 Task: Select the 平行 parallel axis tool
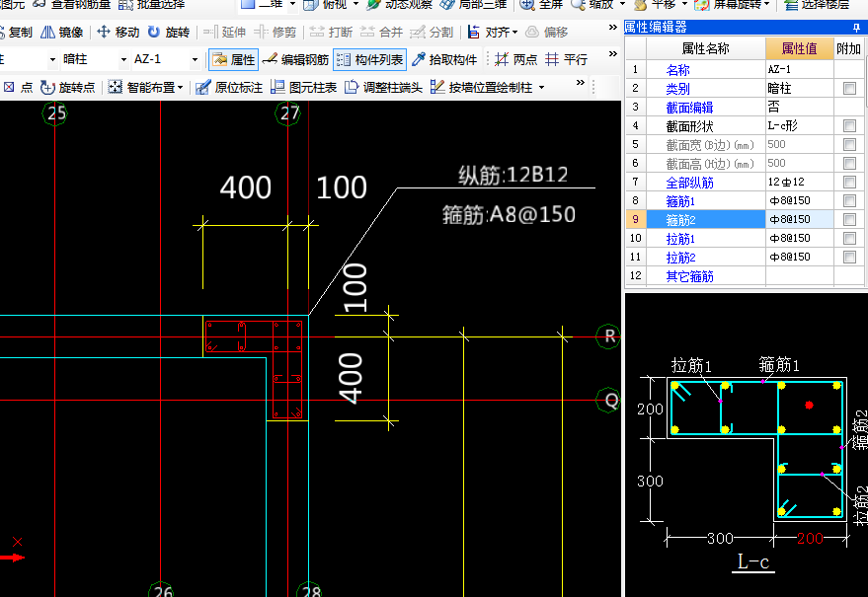pos(566,60)
